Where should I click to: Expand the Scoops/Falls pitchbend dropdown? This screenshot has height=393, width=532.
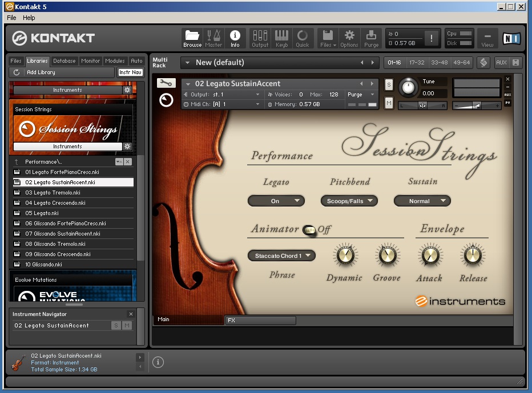point(349,201)
